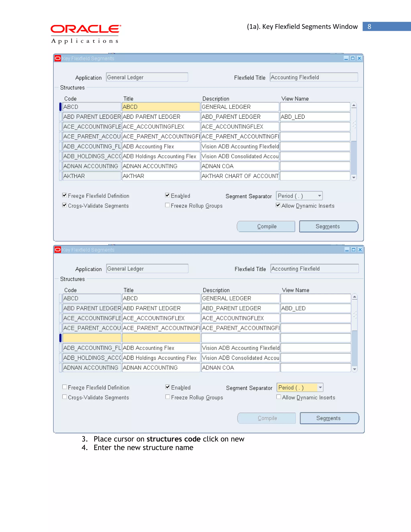Toggle Enabled checkbox in upper window
Screen dimensions: 411x532
tap(167, 195)
